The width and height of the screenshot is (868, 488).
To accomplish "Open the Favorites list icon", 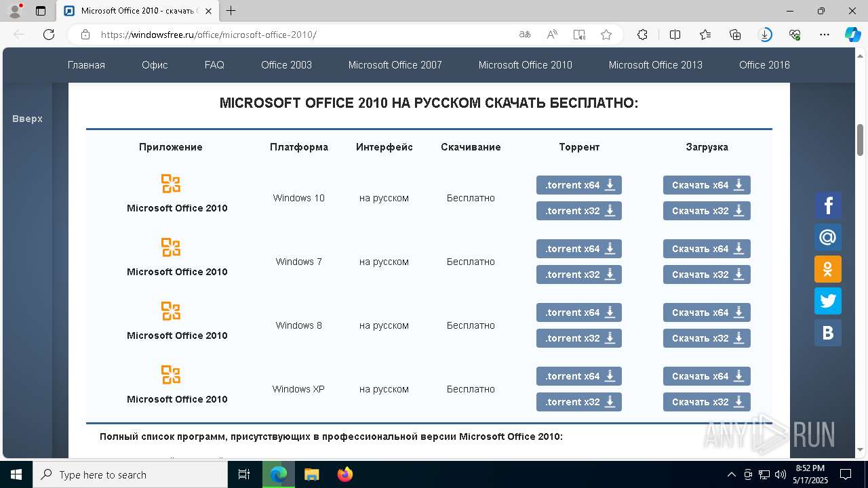I will [x=705, y=35].
